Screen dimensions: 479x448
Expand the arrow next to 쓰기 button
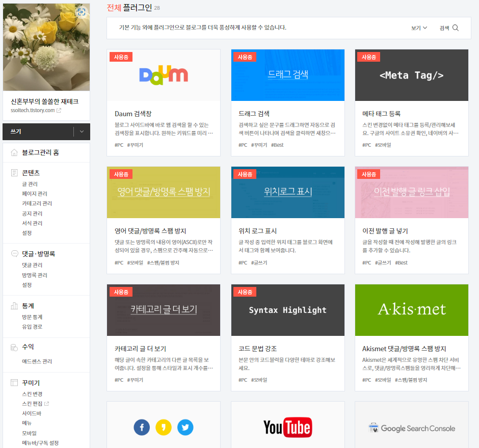[82, 131]
